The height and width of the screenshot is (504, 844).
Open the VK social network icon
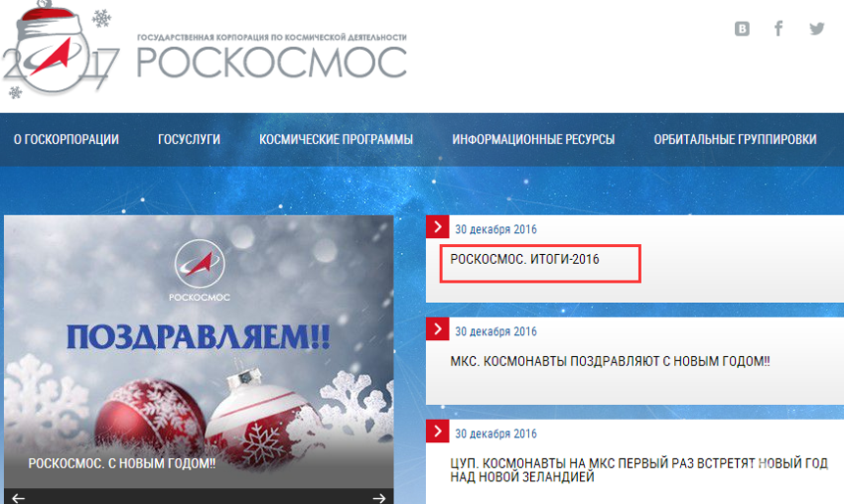point(742,28)
